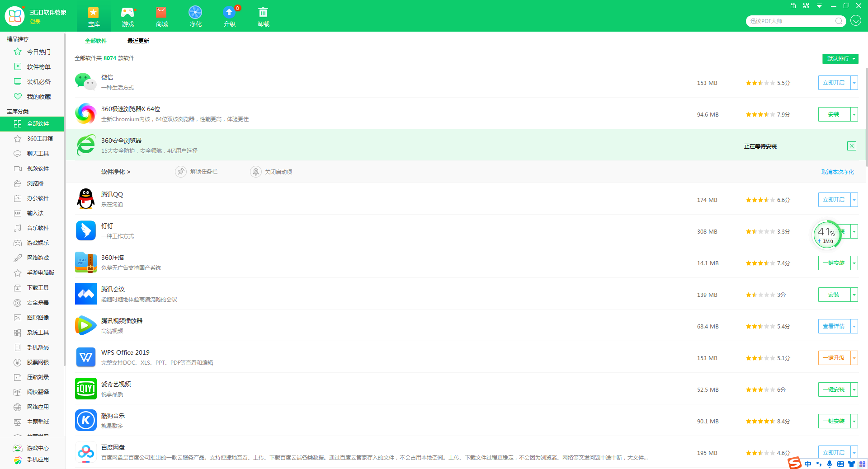The image size is (868, 469).
Task: Open the 净化 cleanup section
Action: point(195,16)
